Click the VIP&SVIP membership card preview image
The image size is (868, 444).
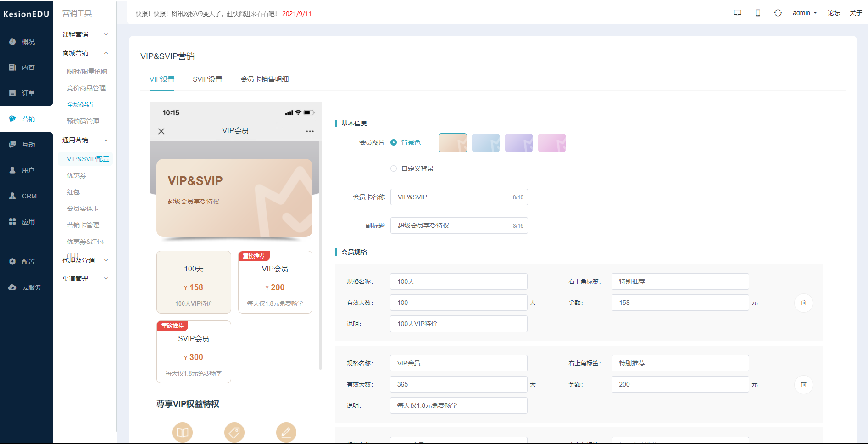(x=234, y=198)
